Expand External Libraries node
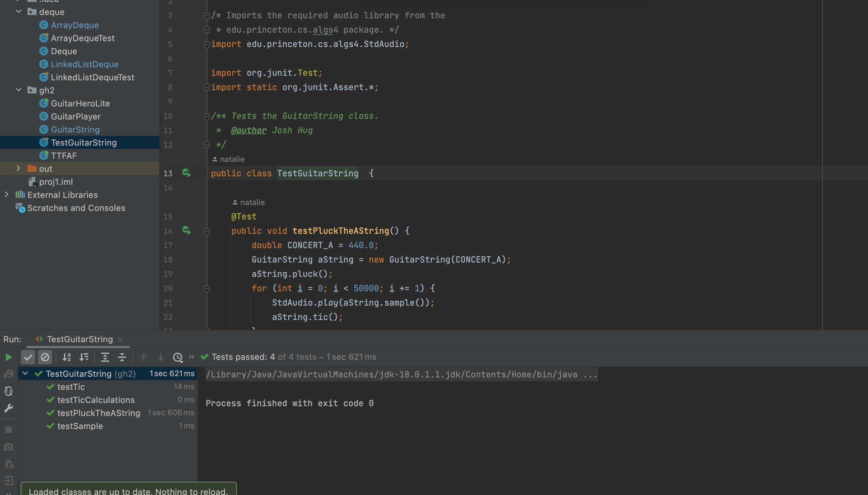 coord(7,195)
